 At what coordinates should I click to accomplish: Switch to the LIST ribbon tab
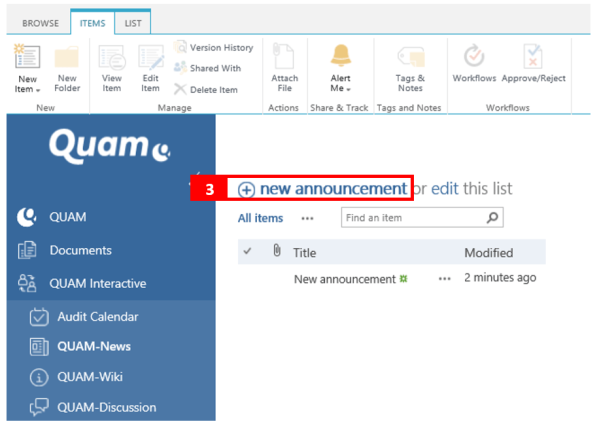pyautogui.click(x=132, y=21)
